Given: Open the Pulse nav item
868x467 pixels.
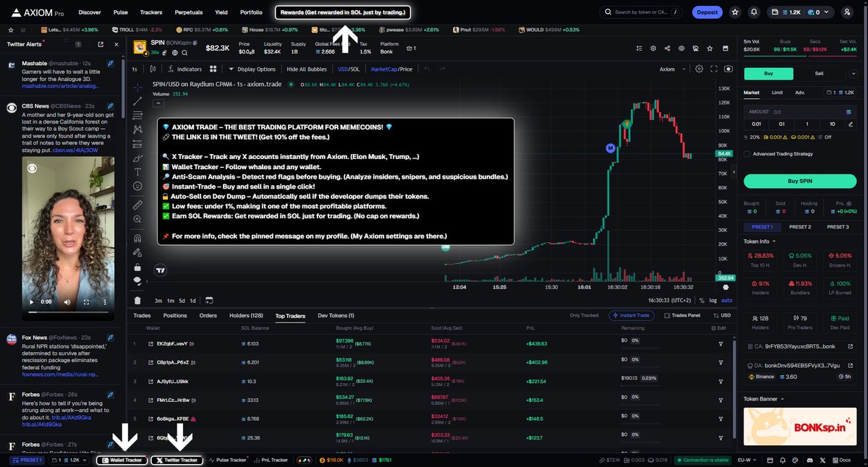Looking at the screenshot, I should [120, 12].
